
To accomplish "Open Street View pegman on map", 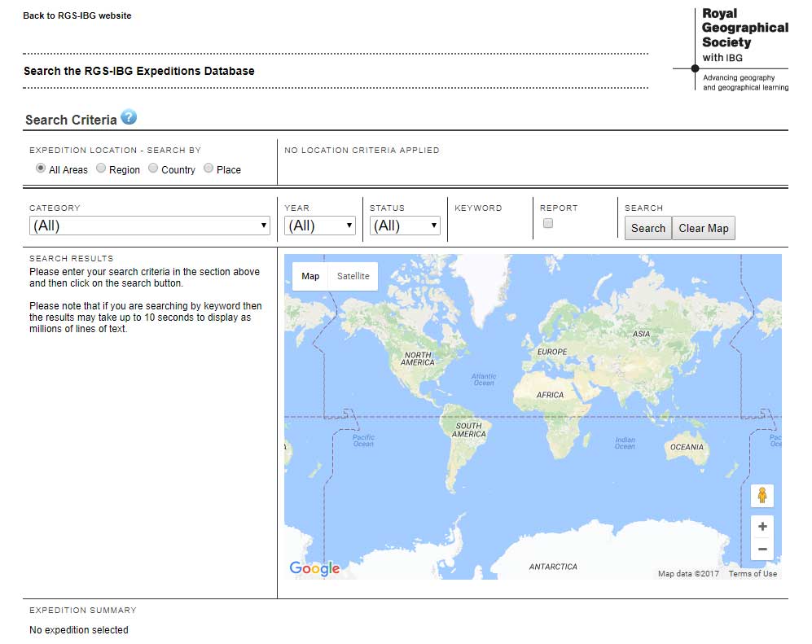I will pyautogui.click(x=762, y=496).
